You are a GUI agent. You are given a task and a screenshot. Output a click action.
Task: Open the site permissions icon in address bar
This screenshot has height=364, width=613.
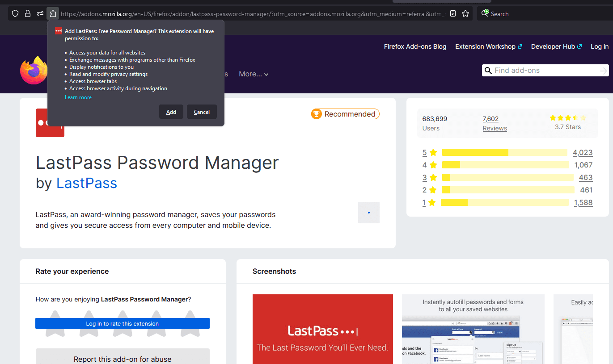pos(40,14)
